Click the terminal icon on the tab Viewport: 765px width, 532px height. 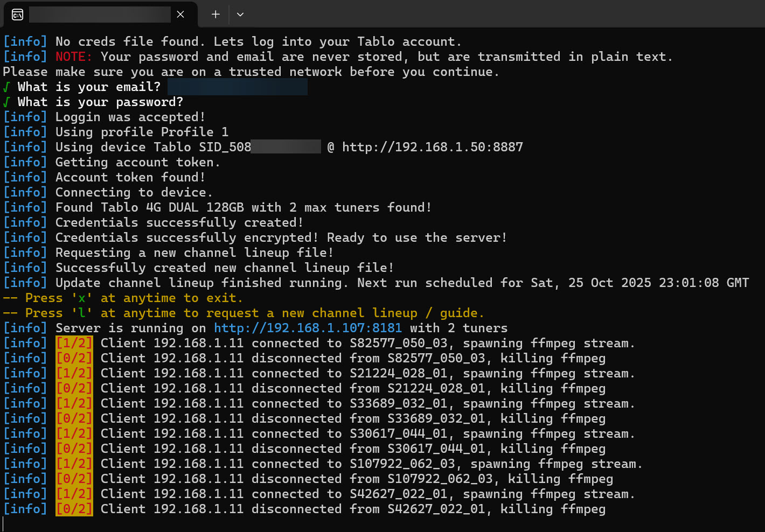17,15
